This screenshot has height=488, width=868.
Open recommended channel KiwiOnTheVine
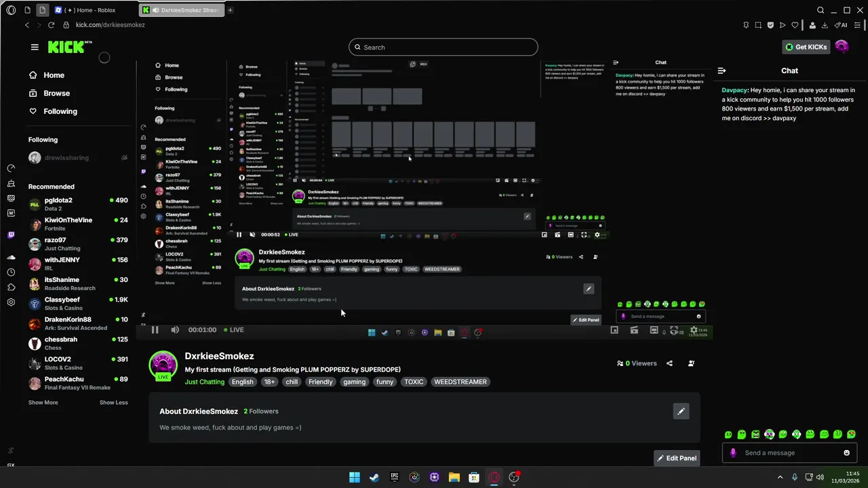point(78,224)
